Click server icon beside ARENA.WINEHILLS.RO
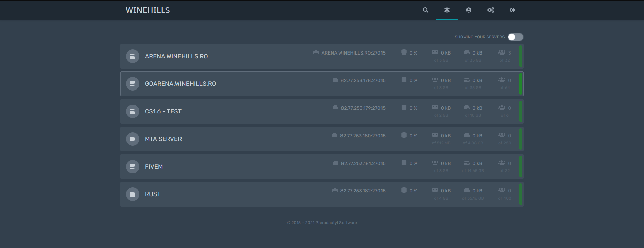 pos(132,56)
